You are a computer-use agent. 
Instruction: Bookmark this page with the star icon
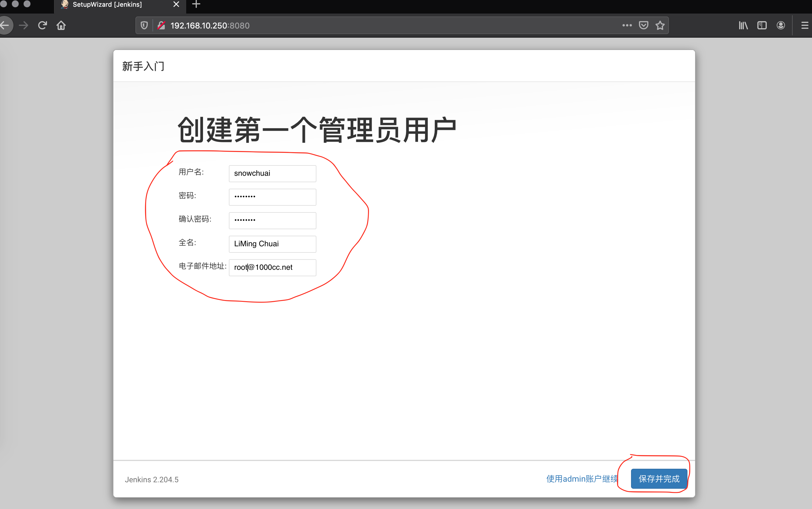click(x=660, y=25)
